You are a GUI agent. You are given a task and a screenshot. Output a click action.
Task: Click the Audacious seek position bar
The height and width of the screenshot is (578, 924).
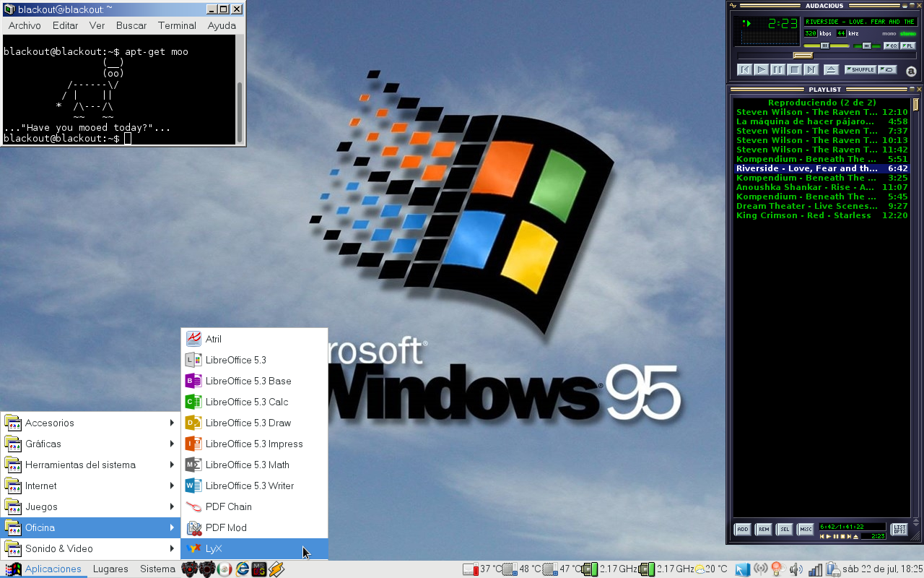click(827, 55)
